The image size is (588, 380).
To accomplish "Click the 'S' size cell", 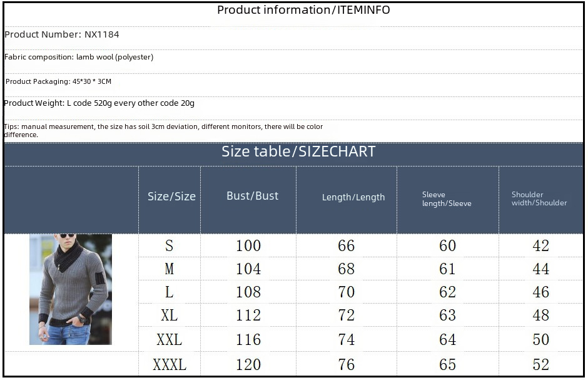I will 169,246.
